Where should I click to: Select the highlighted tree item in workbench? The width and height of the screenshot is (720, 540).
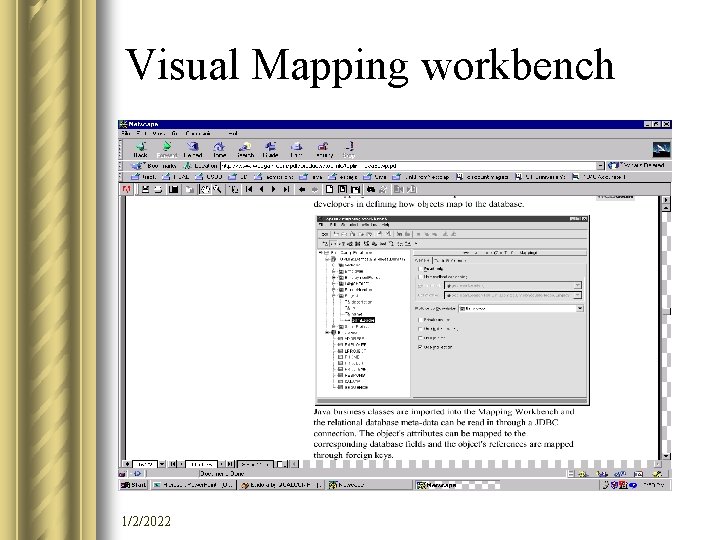363,320
